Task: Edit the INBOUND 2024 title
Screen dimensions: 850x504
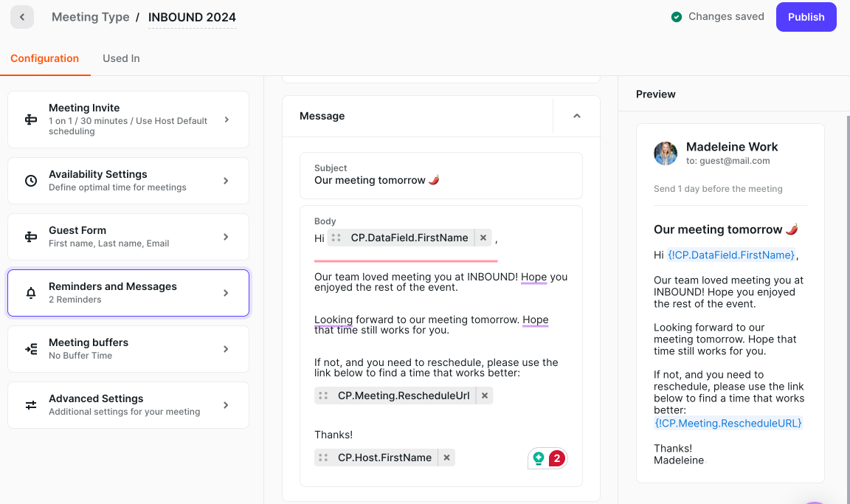Action: (x=192, y=18)
